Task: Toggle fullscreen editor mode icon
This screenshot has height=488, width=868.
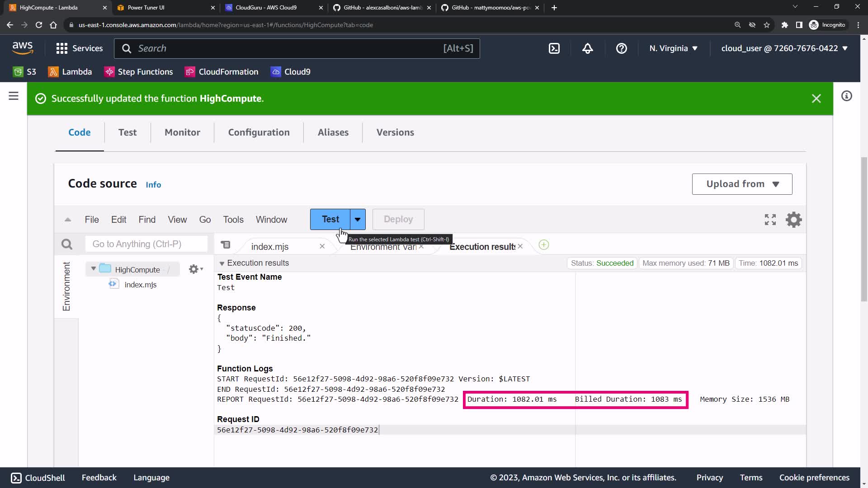Action: 770,220
